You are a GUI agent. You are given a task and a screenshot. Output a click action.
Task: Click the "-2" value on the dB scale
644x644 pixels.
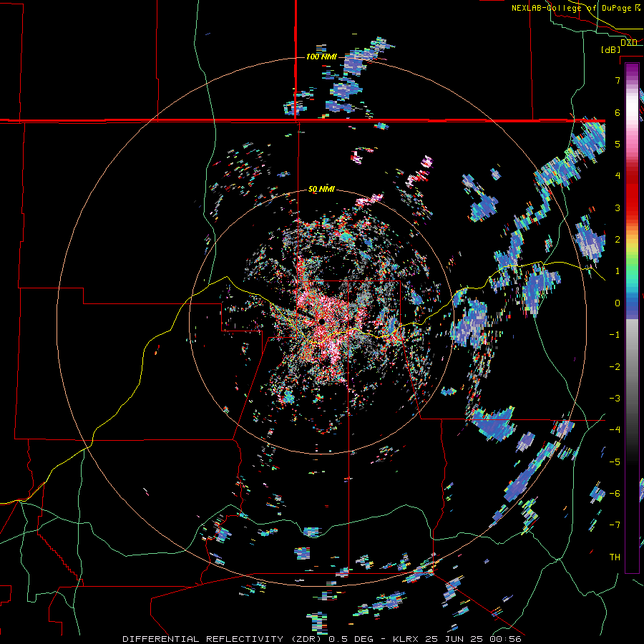(615, 367)
